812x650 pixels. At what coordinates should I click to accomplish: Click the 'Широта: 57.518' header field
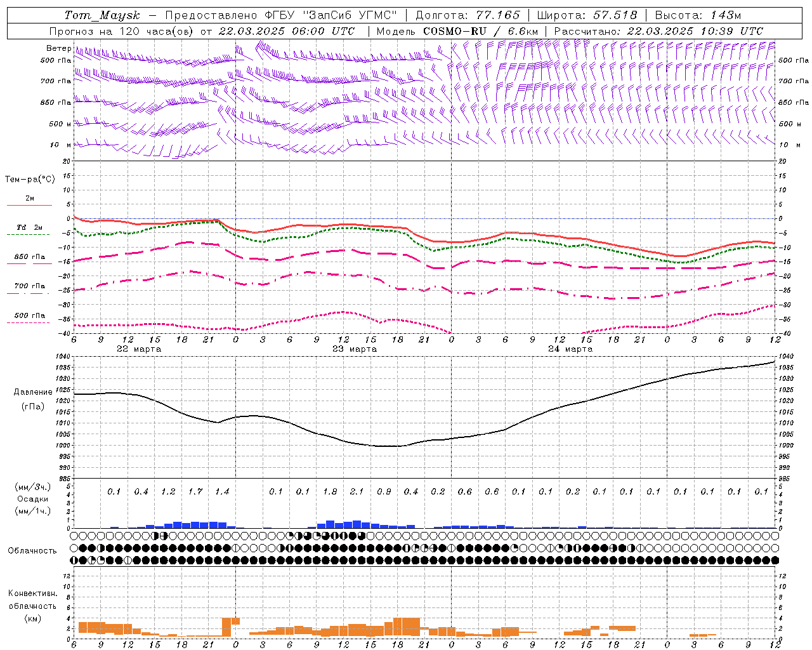pos(587,15)
